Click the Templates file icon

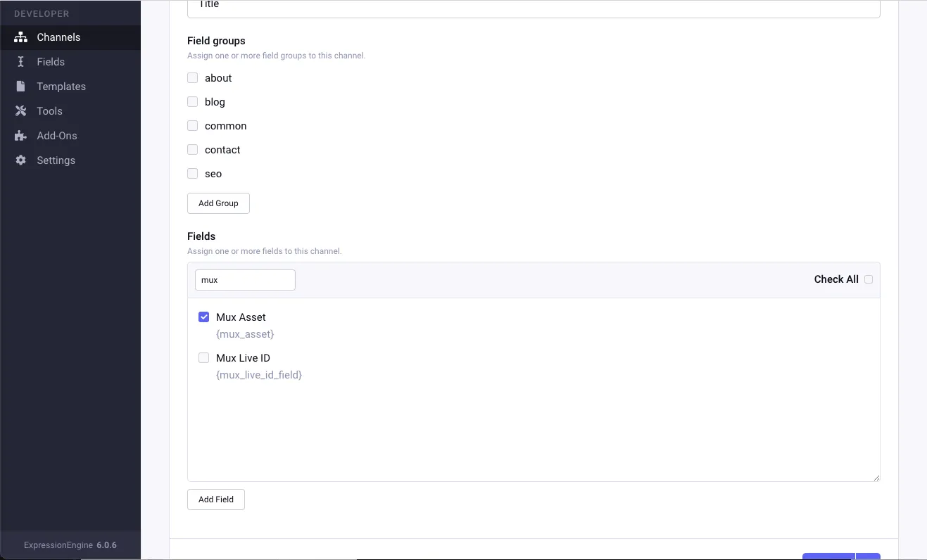point(20,87)
